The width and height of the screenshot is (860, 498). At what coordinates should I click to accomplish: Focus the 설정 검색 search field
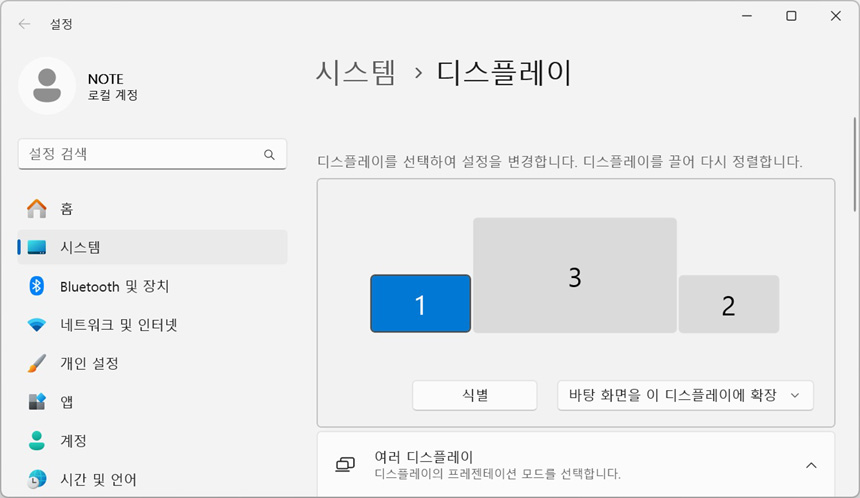click(x=152, y=154)
